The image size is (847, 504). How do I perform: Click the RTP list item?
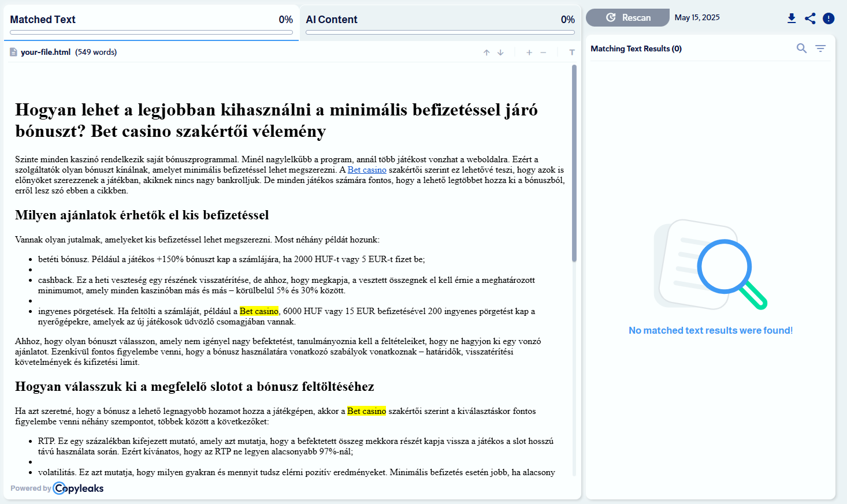296,446
